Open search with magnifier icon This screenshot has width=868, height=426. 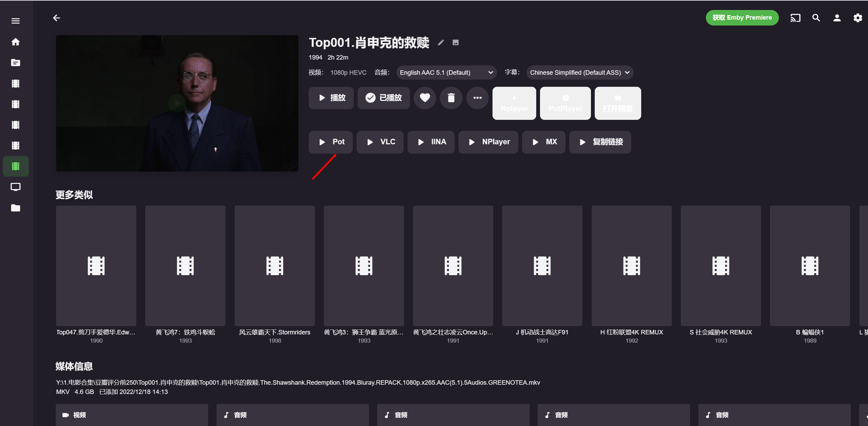pos(816,18)
